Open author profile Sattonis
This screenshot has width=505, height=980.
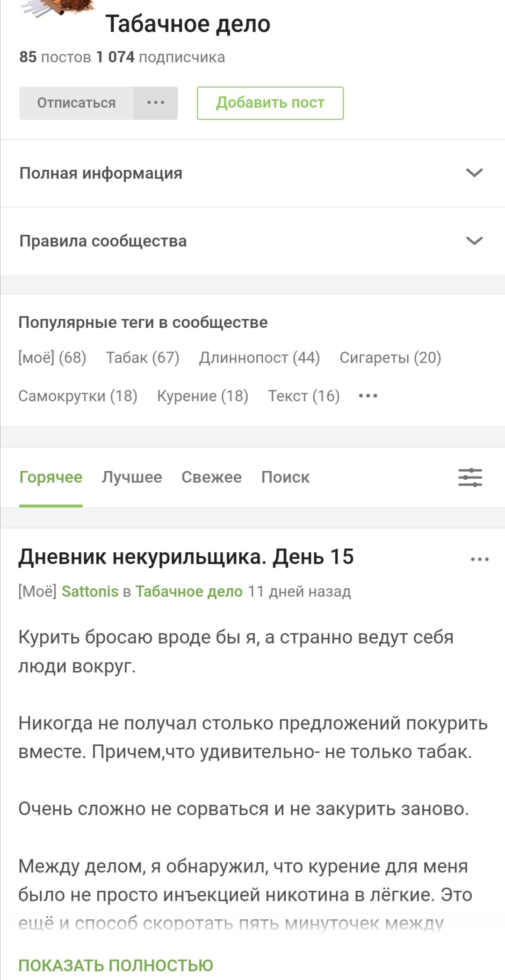point(90,591)
